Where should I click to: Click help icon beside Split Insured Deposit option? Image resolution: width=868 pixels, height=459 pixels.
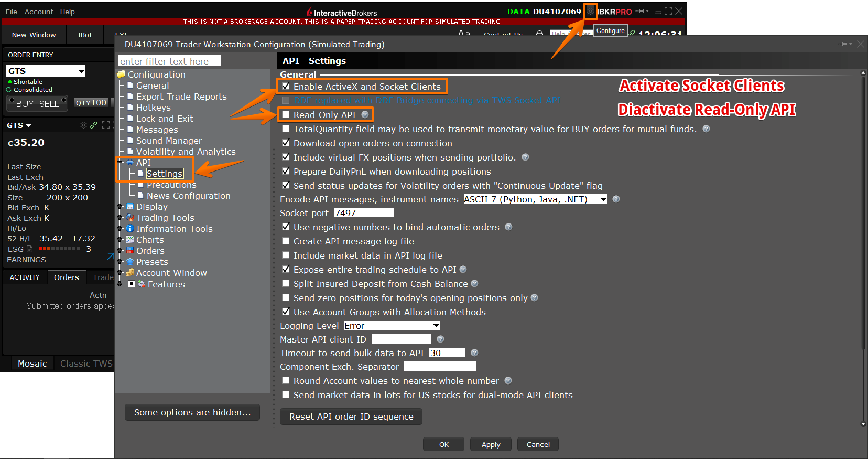(x=474, y=283)
